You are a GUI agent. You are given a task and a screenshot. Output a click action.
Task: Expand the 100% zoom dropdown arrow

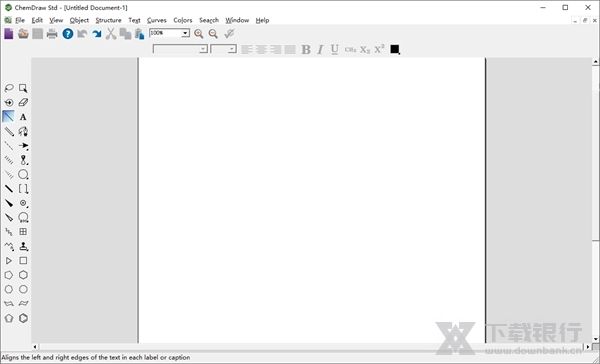tap(185, 33)
